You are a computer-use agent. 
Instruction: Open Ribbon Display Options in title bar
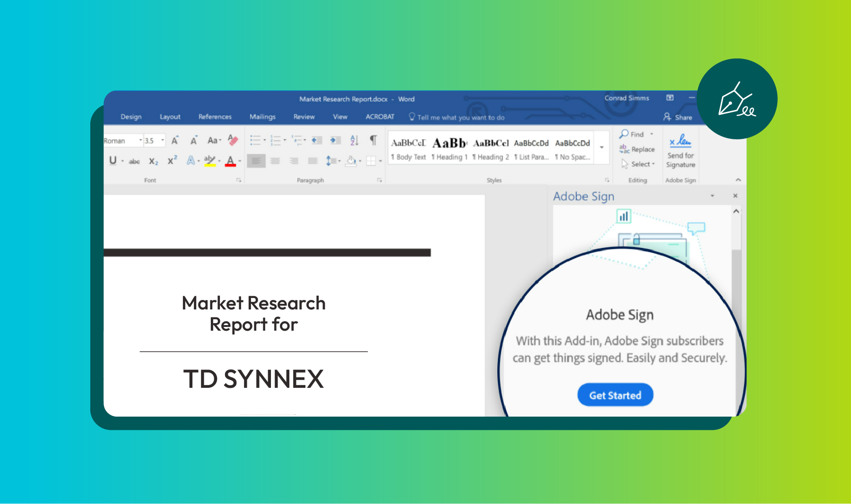point(670,98)
